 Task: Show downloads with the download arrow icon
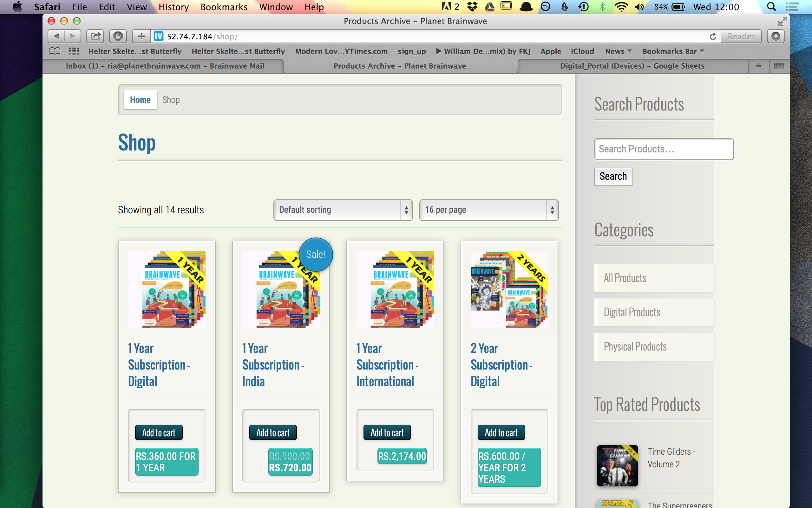776,36
